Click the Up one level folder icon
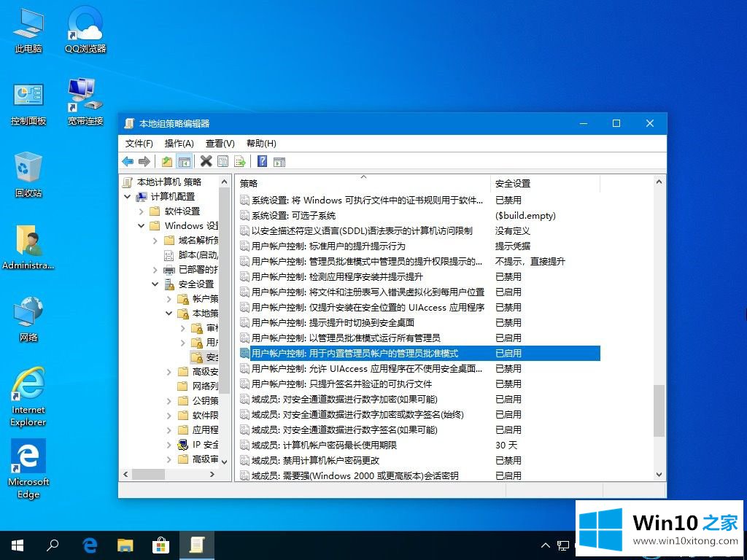This screenshot has height=560, width=747. (167, 161)
